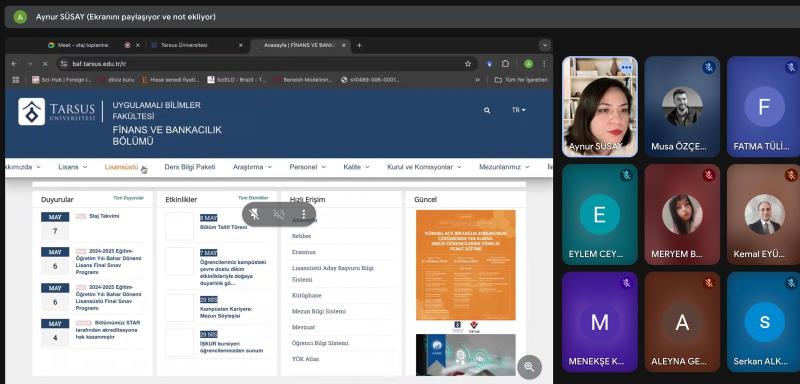Click muted mic icon on Serkan ALK tile
This screenshot has width=800, height=384.
coord(791,283)
